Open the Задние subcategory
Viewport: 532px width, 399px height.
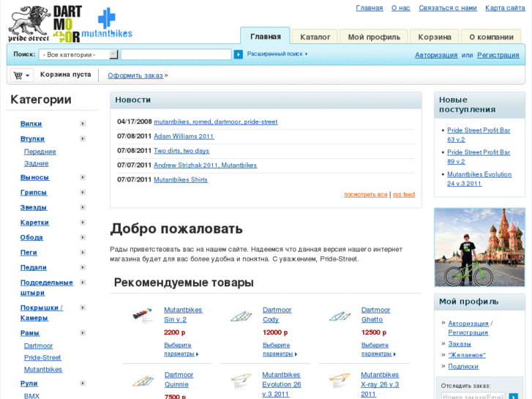[37, 164]
